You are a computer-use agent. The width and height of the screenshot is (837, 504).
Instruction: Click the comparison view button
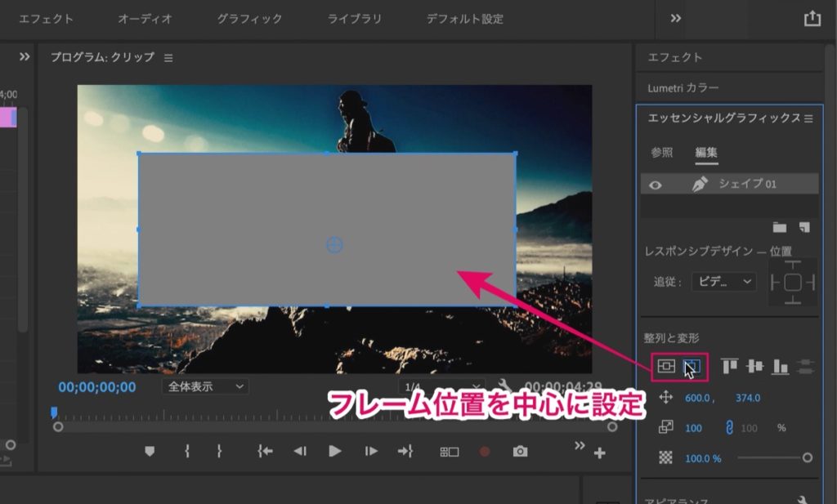point(450,453)
